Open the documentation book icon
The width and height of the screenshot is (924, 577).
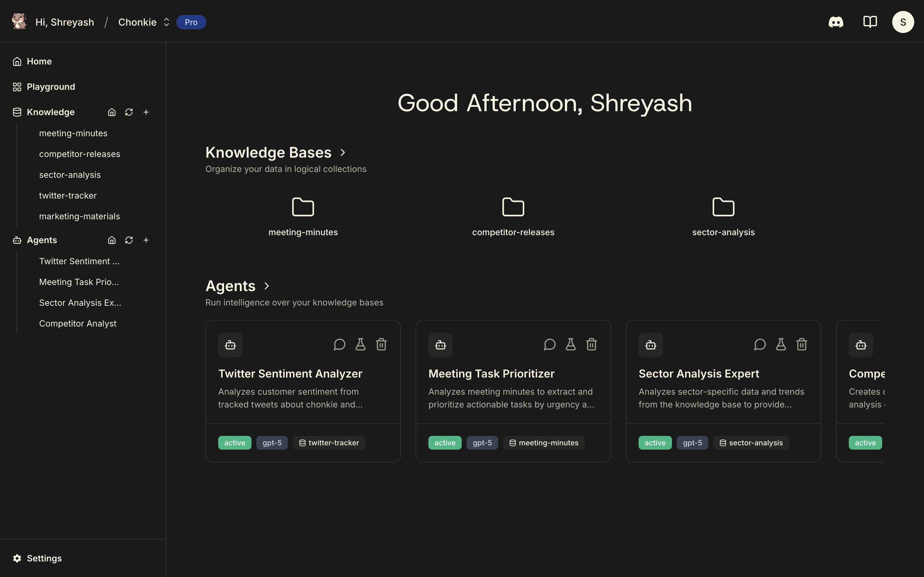point(870,22)
